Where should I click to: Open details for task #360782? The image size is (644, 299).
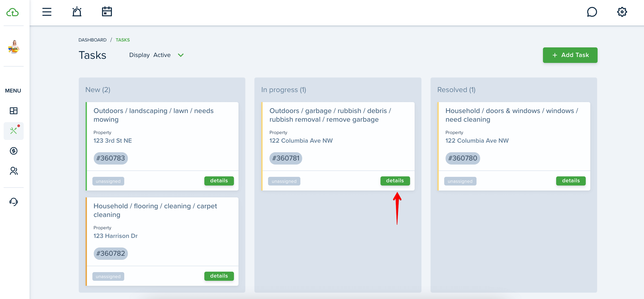[x=219, y=276]
